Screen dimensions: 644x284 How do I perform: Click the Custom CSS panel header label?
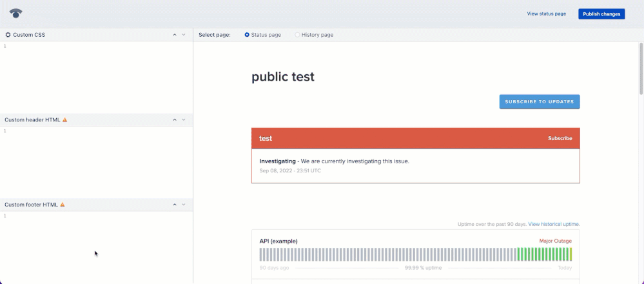[29, 35]
